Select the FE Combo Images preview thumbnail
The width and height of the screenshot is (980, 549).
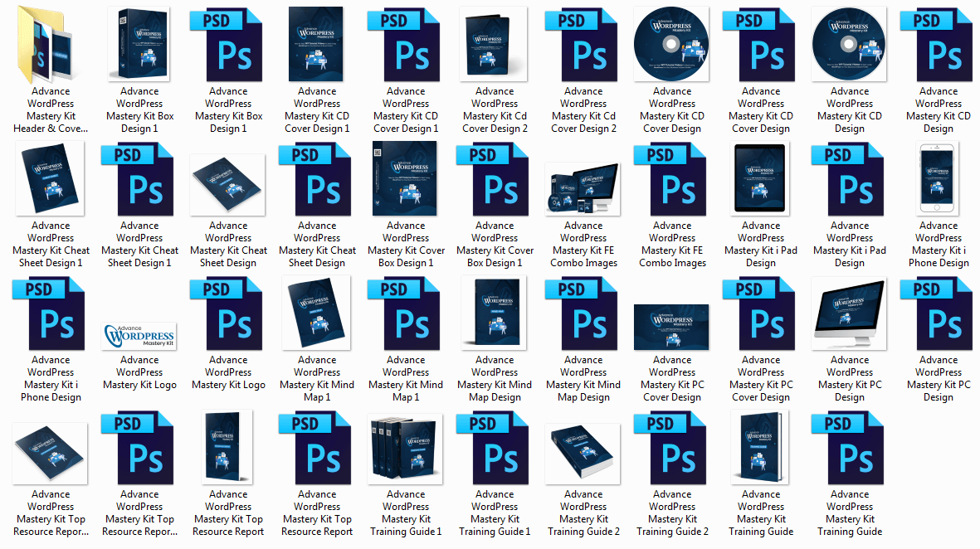583,188
